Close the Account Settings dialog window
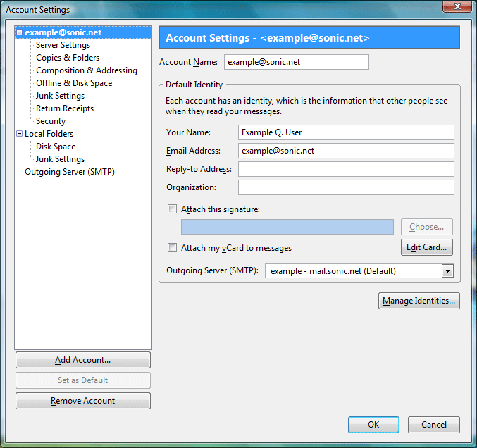Screen dimensions: 477x448 coord(457,6)
